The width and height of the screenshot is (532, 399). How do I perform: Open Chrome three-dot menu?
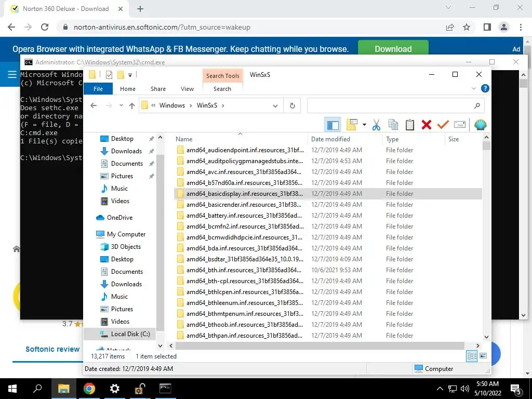tap(521, 27)
